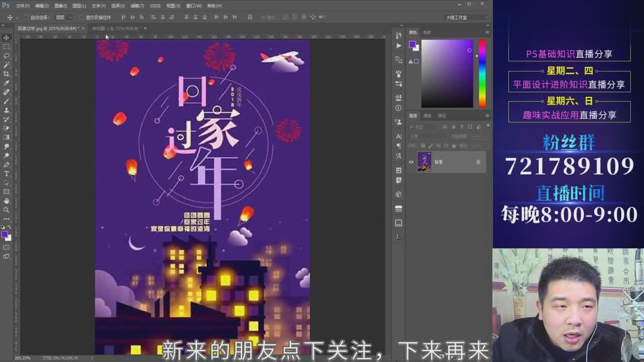Image resolution: width=644 pixels, height=362 pixels.
Task: Select the Eyedropper tool
Action: (7, 83)
